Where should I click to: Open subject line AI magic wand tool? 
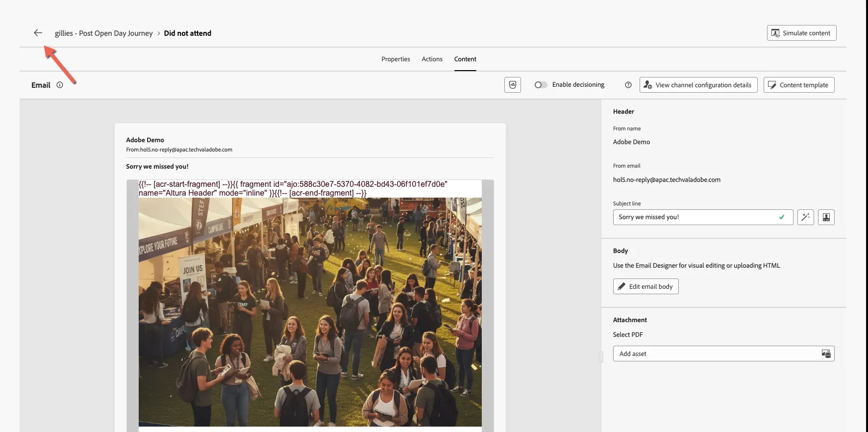click(x=806, y=217)
